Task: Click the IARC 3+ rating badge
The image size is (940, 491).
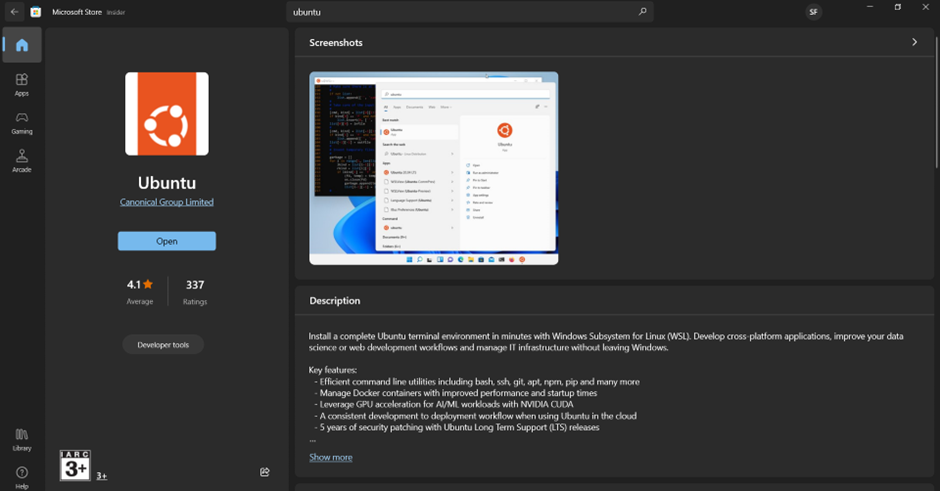Action: [76, 466]
